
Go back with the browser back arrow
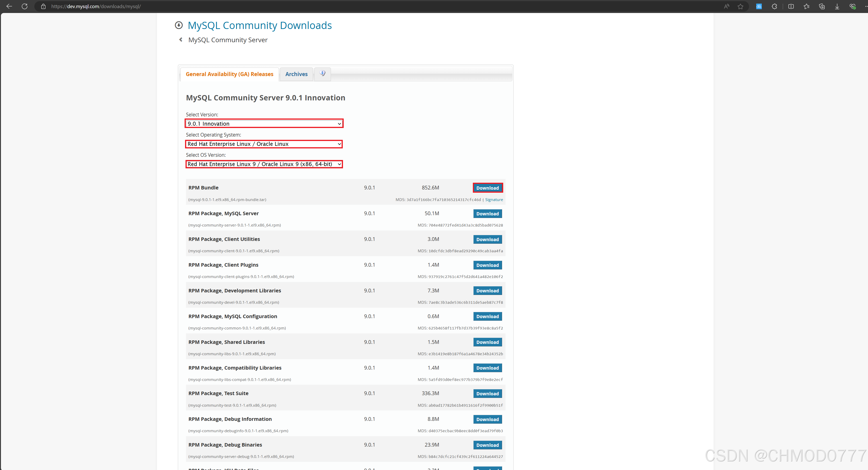(9, 6)
